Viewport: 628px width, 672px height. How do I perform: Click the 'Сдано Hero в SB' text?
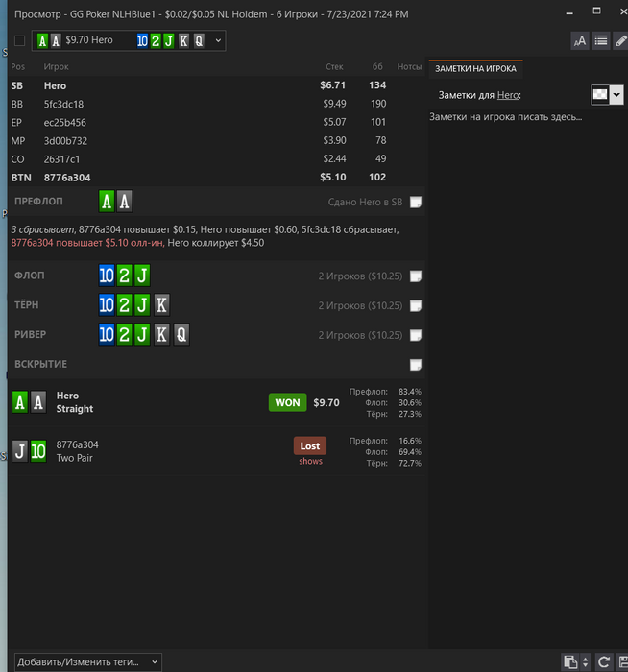365,202
